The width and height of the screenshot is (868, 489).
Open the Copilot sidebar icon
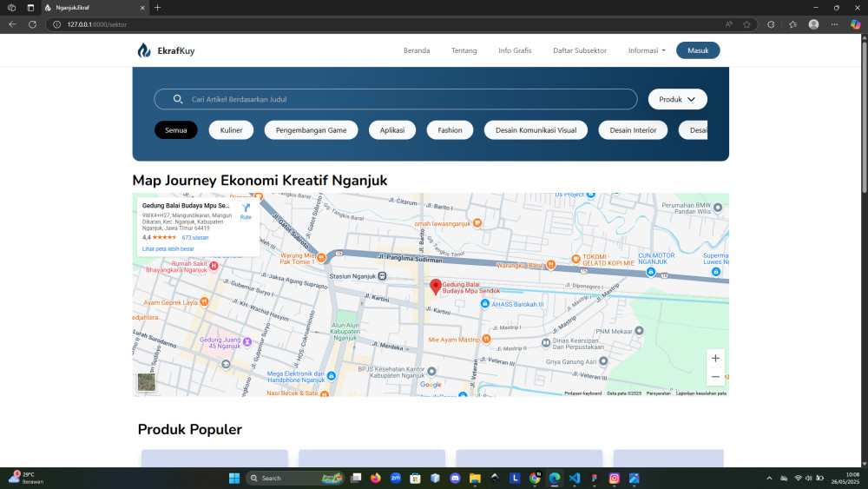click(x=855, y=24)
